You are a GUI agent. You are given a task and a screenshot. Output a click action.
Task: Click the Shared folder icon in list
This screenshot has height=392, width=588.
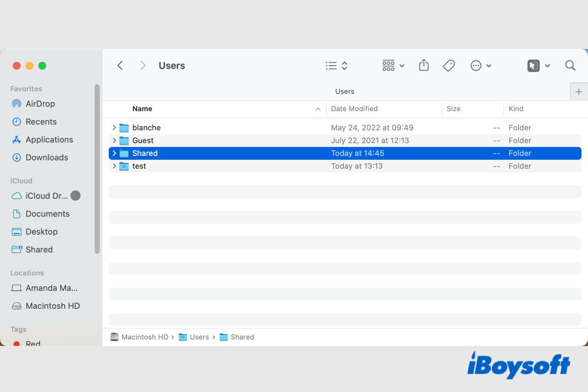click(x=124, y=153)
